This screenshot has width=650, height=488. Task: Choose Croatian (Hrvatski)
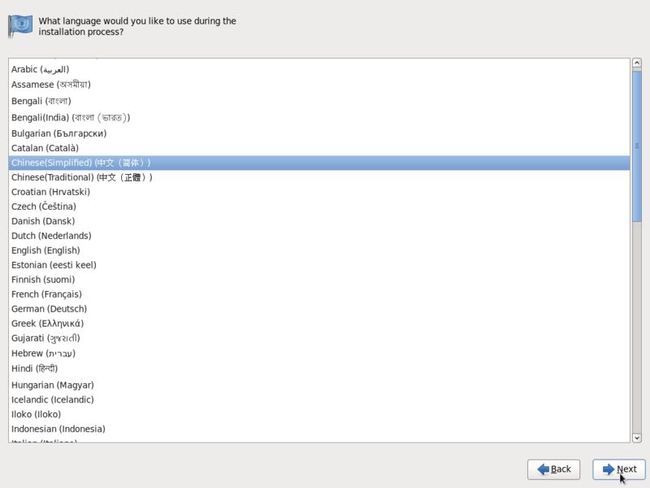coord(319,192)
